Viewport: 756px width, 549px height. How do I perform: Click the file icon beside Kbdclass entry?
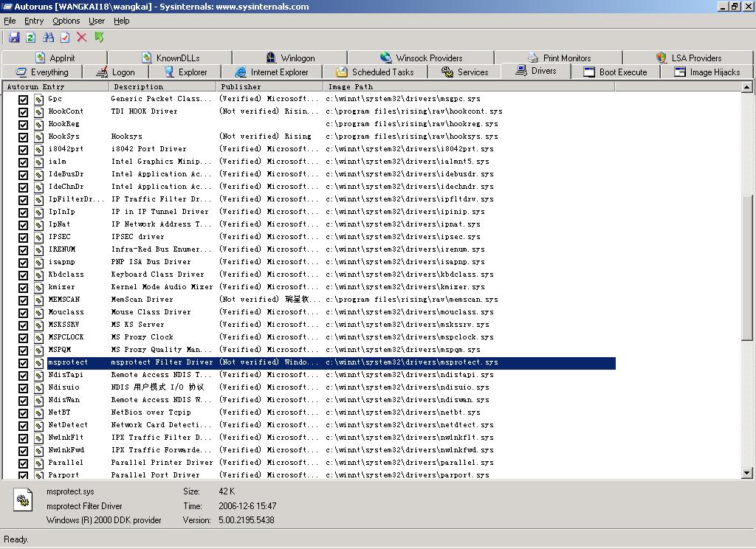coord(38,274)
